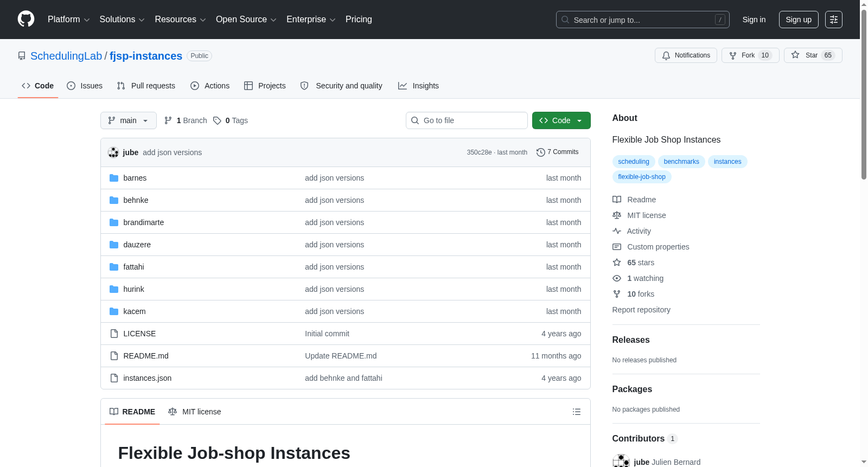Click the dauzere folder icon

[x=114, y=245]
